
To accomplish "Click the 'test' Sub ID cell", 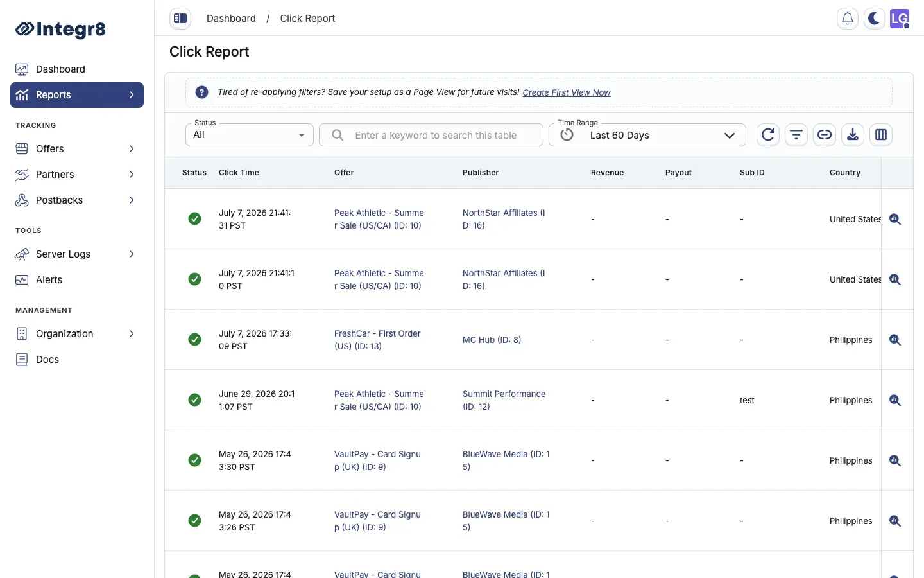I will 747,400.
